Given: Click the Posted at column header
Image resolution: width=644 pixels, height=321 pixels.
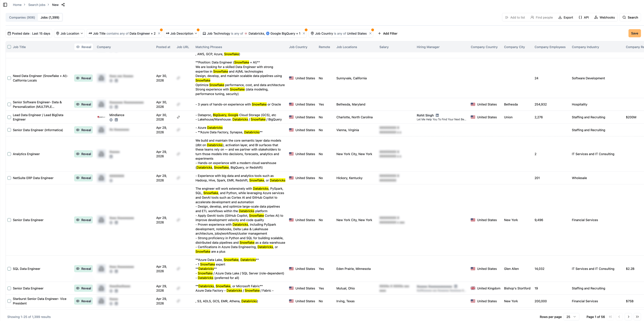Looking at the screenshot, I should (x=163, y=47).
